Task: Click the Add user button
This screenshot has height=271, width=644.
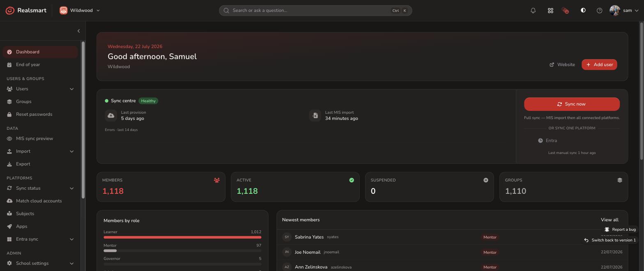Action: click(599, 64)
